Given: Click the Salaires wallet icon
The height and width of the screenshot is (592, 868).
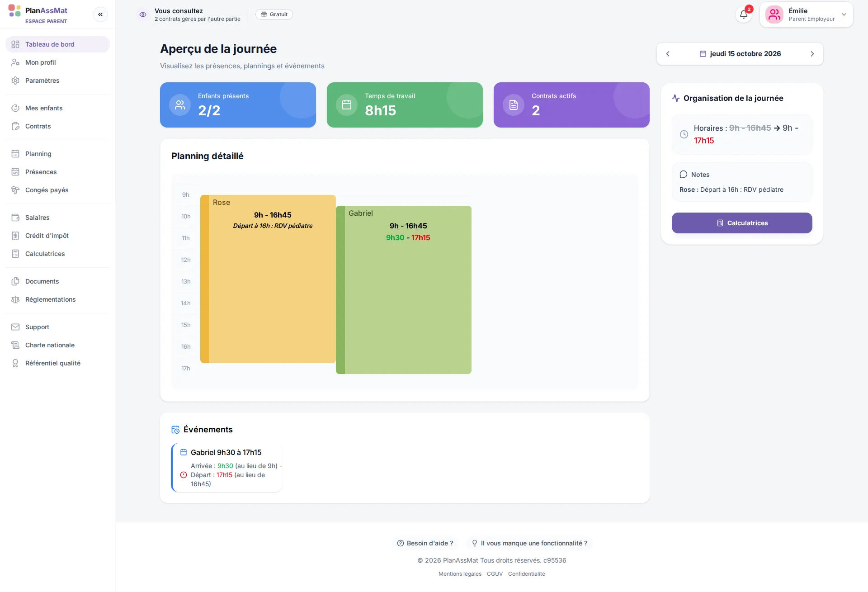Looking at the screenshot, I should point(15,218).
